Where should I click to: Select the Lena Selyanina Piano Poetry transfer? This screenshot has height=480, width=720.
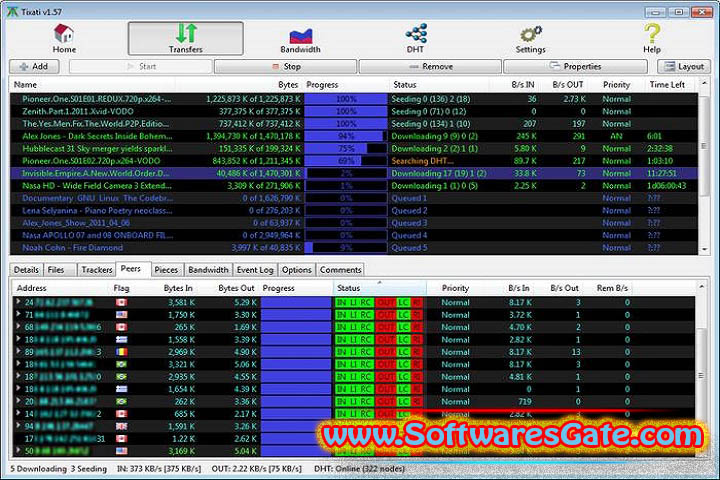354,210
